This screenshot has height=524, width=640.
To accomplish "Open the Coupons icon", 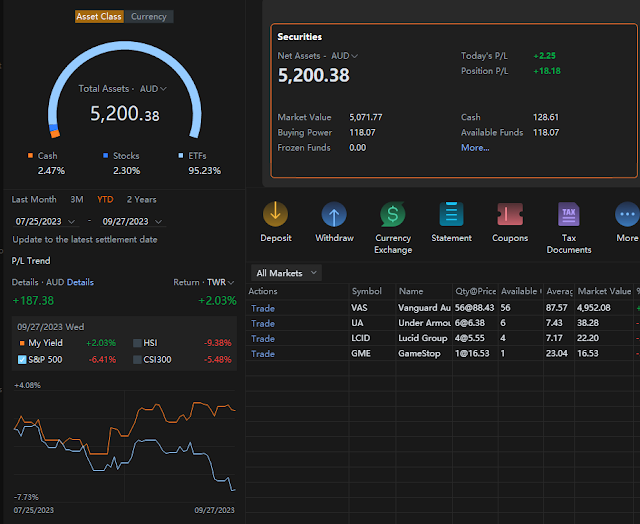I will (x=510, y=214).
